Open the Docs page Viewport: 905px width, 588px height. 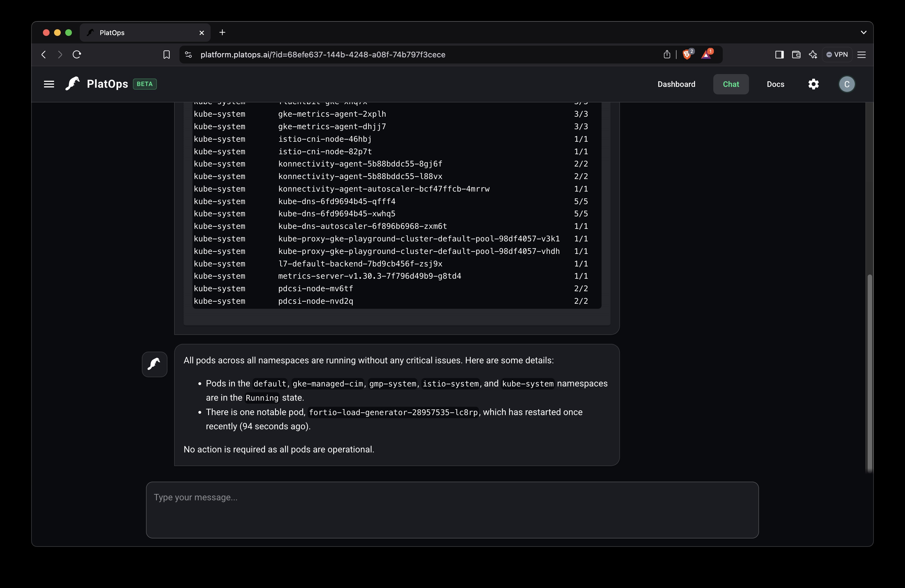(775, 84)
